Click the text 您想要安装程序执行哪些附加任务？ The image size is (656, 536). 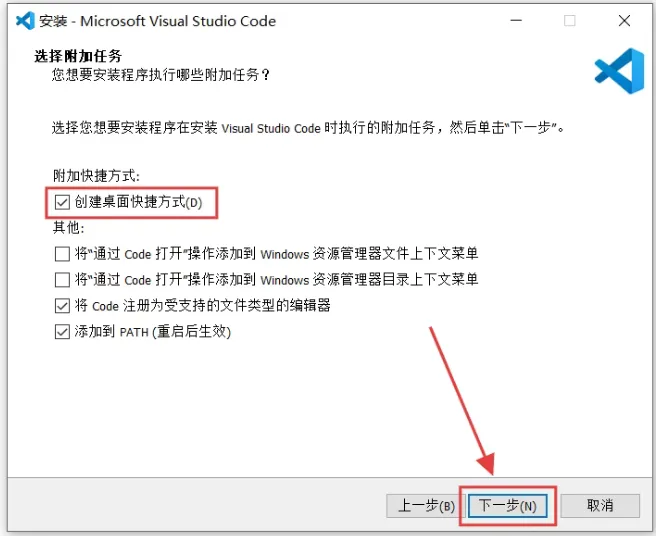coord(161,75)
